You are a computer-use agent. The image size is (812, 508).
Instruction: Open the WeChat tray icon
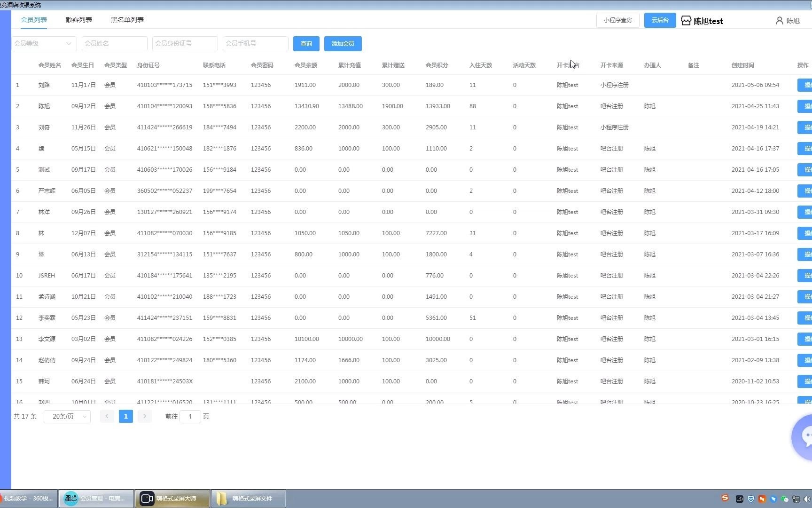[785, 499]
